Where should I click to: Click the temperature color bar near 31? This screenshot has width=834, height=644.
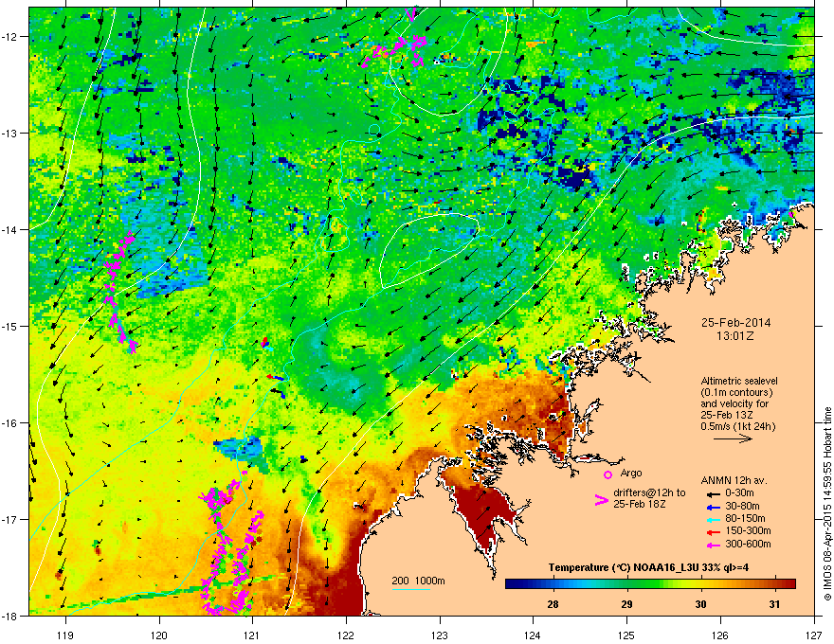[x=775, y=583]
